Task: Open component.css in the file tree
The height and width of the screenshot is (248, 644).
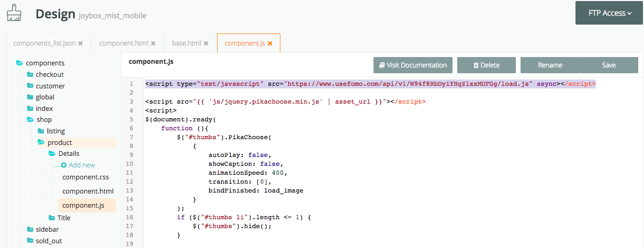Action: [x=85, y=177]
